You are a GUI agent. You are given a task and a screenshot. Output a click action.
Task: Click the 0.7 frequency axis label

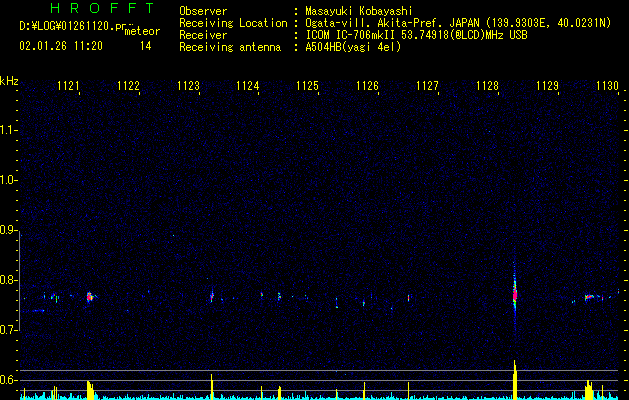(x=8, y=330)
